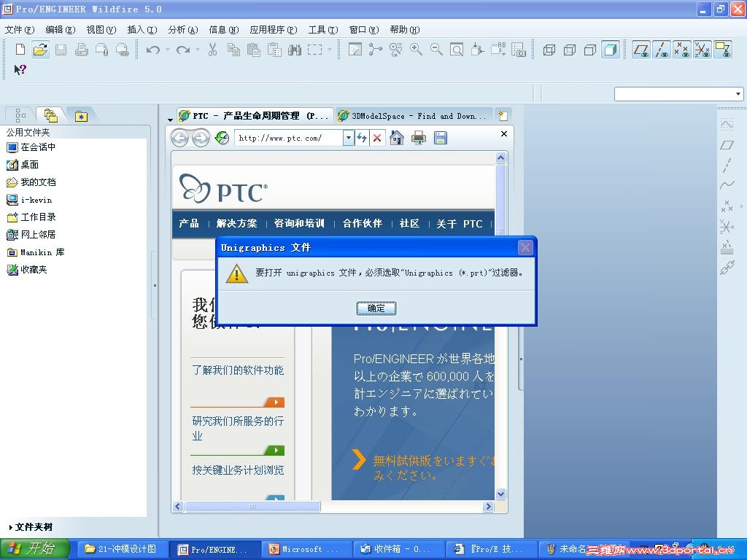Open the Undo history dropdown arrow

click(168, 50)
